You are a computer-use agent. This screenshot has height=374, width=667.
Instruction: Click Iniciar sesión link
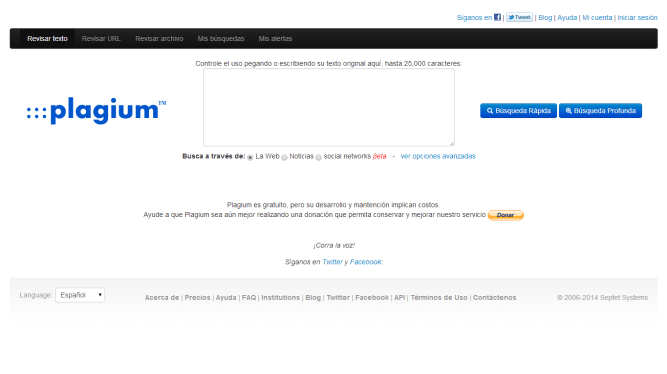coord(637,17)
